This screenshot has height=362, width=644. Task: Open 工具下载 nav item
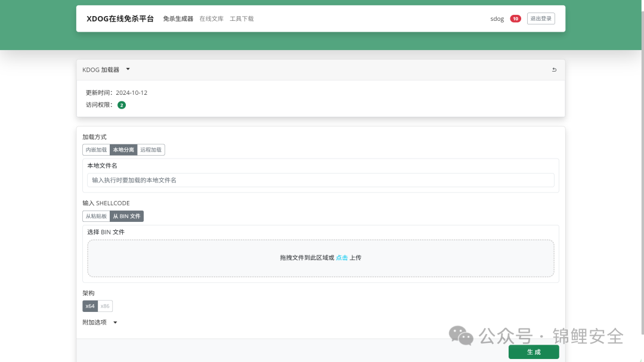[241, 18]
